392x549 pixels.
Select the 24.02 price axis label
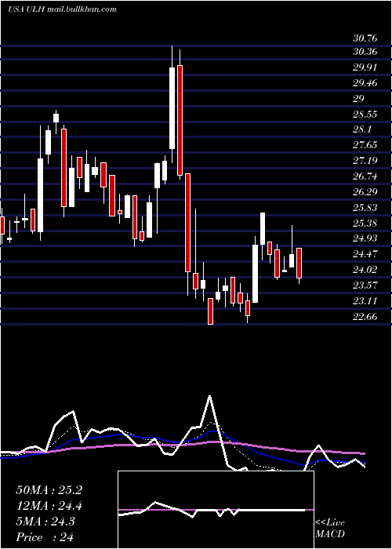tap(365, 270)
